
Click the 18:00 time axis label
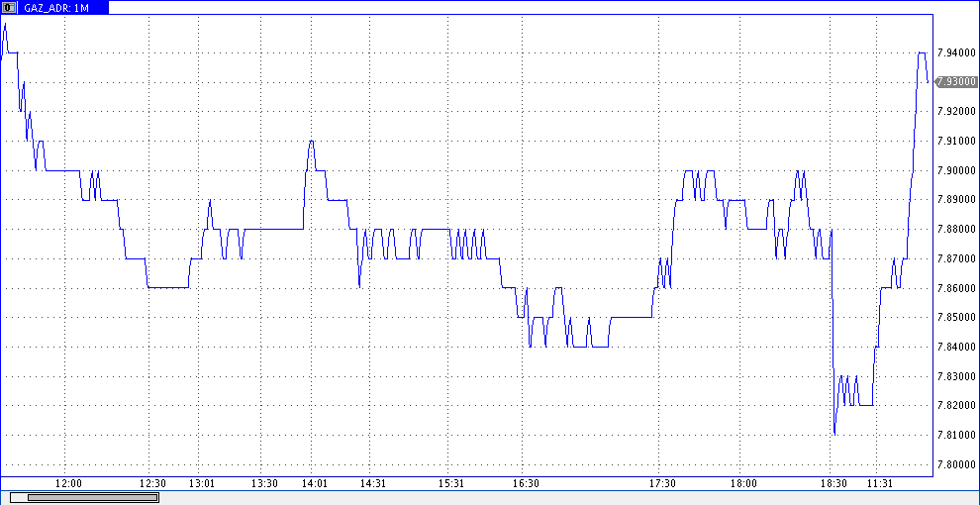pyautogui.click(x=743, y=484)
